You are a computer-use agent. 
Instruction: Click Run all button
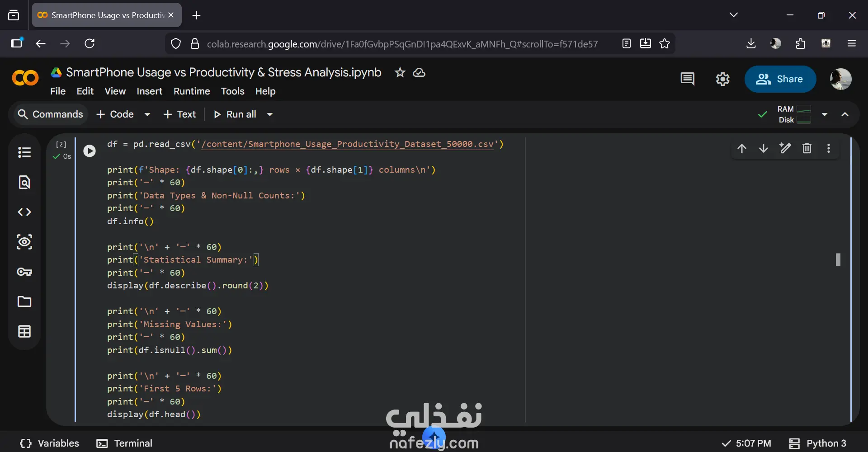click(x=235, y=114)
